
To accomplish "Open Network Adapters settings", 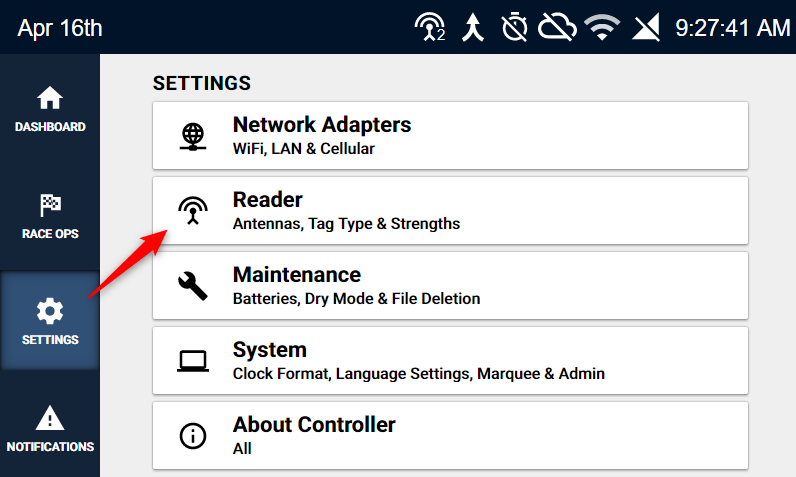I will click(x=450, y=135).
